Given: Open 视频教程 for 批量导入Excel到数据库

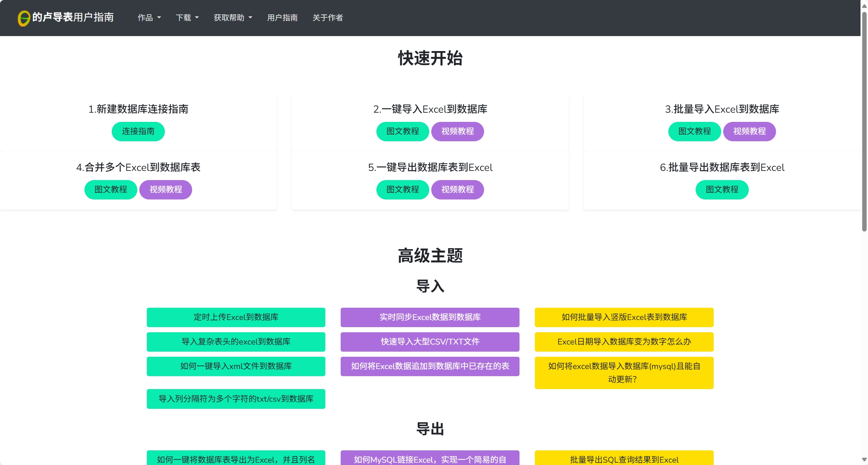Looking at the screenshot, I should (749, 131).
